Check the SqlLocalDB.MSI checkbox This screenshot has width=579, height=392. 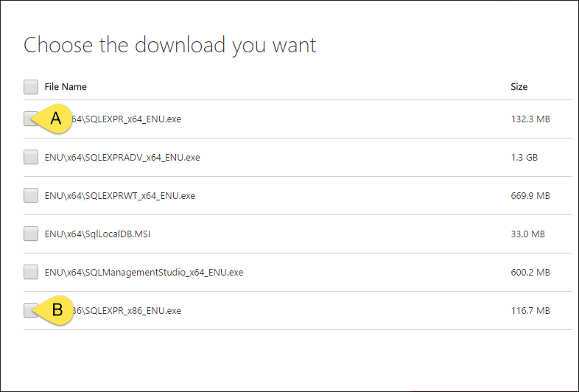pos(31,234)
